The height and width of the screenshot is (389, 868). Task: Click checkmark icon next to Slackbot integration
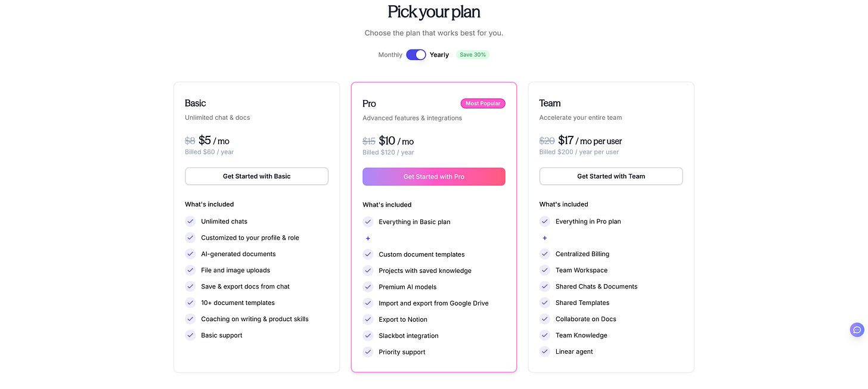pos(368,336)
